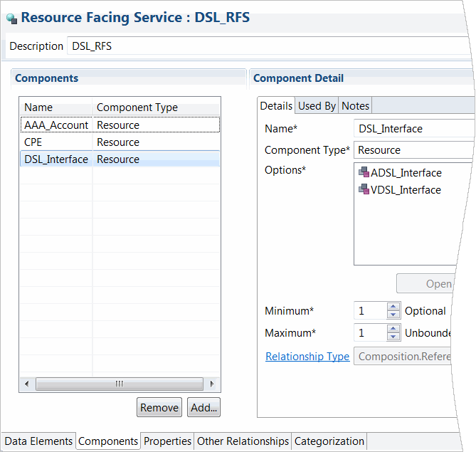The width and height of the screenshot is (476, 452).
Task: Open the Other Relationships tab
Action: [x=243, y=441]
